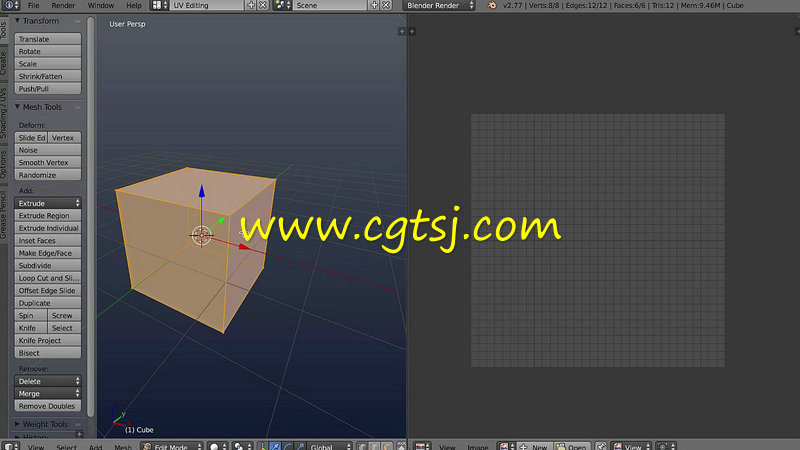Switch to edge select mode

click(374, 446)
